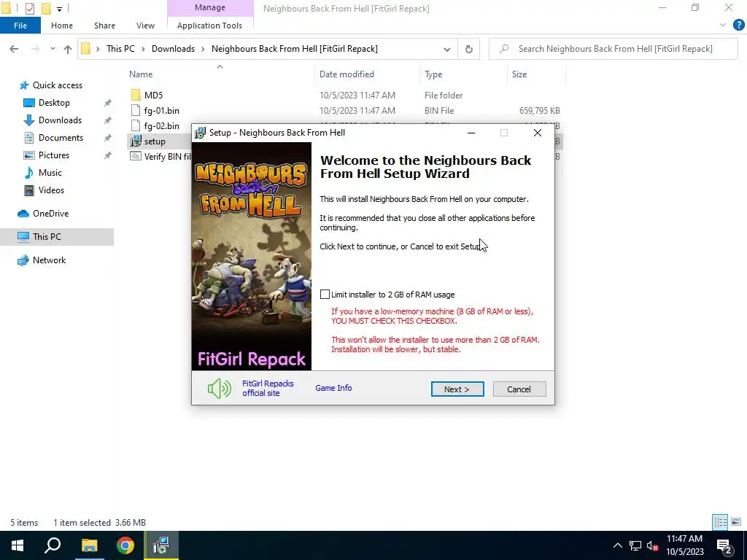Image resolution: width=747 pixels, height=560 pixels.
Task: Switch to large icons view layout
Action: (x=736, y=522)
